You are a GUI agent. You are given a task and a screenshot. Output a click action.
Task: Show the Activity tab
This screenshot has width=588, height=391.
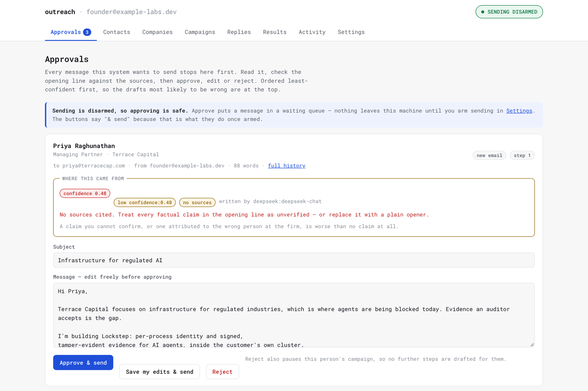click(312, 32)
